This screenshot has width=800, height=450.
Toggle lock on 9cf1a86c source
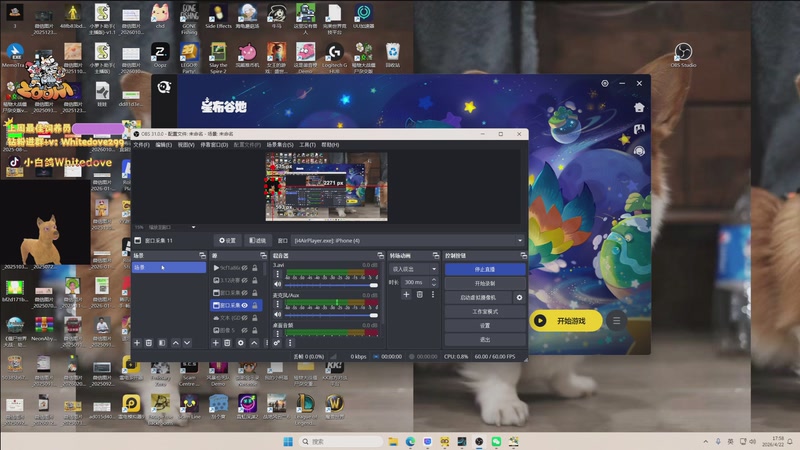[x=255, y=268]
